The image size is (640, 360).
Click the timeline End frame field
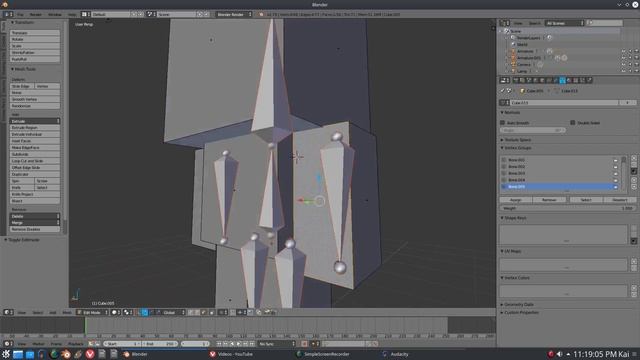159,344
